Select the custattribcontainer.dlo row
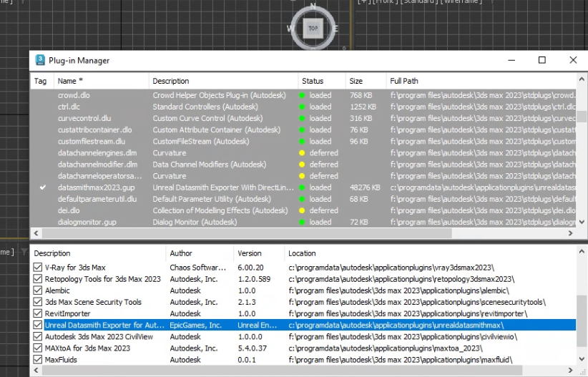The width and height of the screenshot is (588, 377). coord(303,129)
